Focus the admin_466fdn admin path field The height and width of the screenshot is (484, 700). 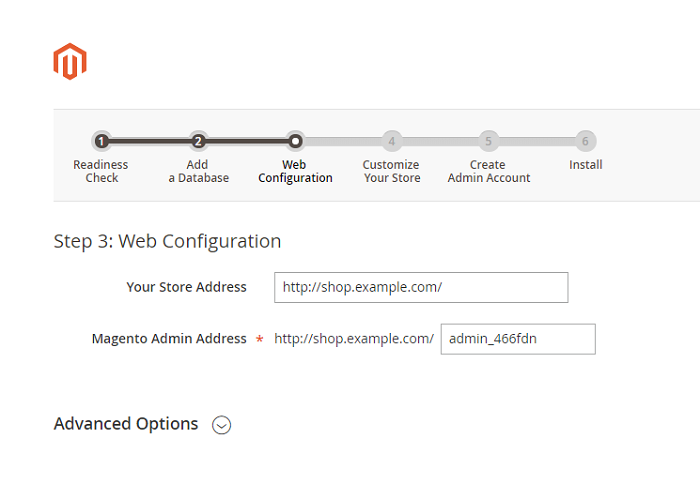(518, 339)
